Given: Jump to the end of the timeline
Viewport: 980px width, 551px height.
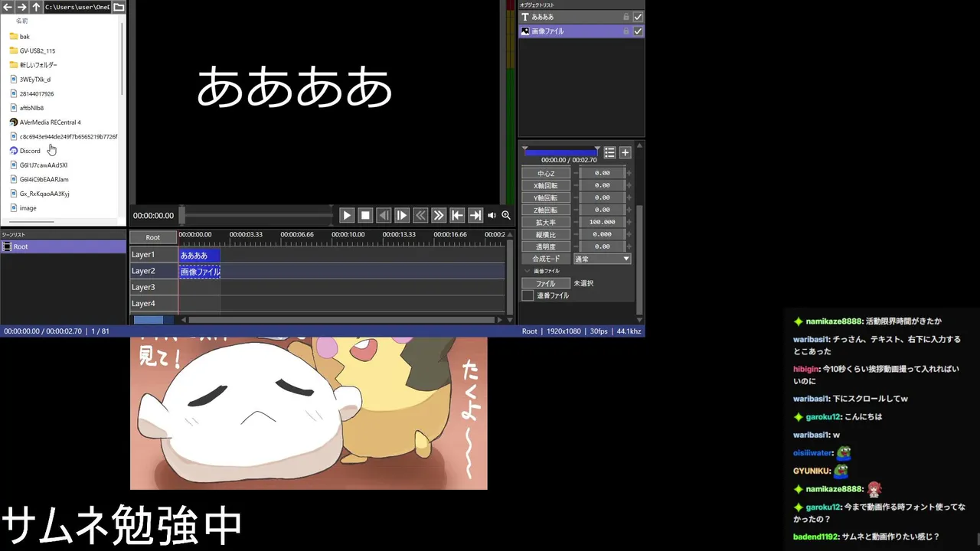Looking at the screenshot, I should pos(475,216).
